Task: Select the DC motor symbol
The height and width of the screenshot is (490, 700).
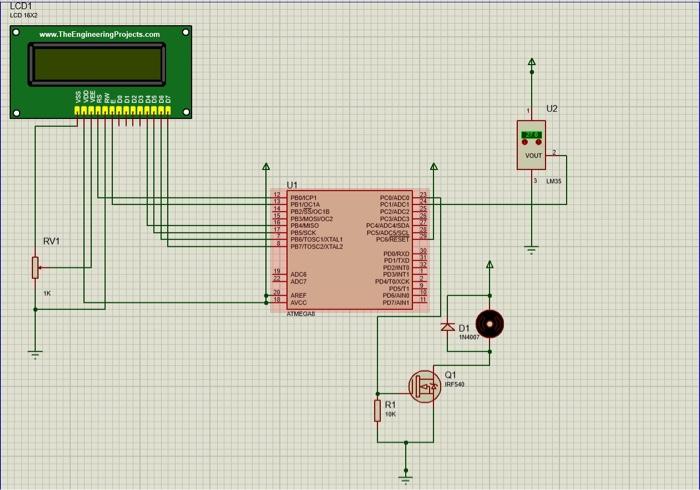Action: 490,324
